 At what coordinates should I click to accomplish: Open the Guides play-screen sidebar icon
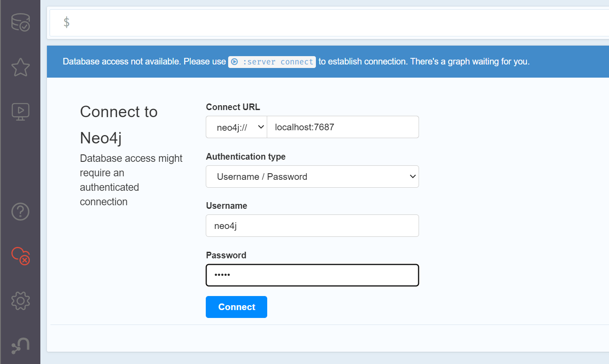(20, 112)
